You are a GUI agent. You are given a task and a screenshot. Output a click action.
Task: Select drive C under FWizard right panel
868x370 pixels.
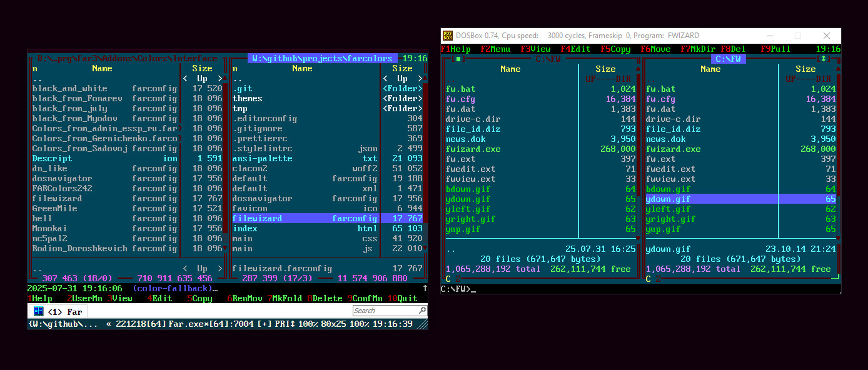pos(648,279)
